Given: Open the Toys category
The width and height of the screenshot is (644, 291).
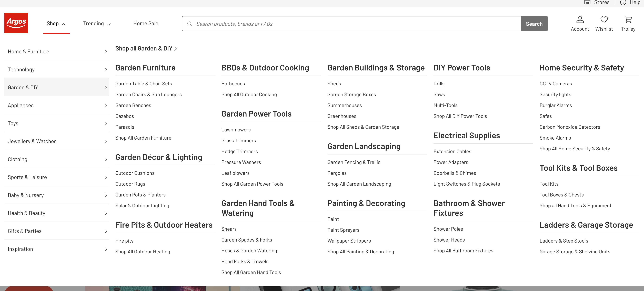Looking at the screenshot, I should click(x=13, y=123).
